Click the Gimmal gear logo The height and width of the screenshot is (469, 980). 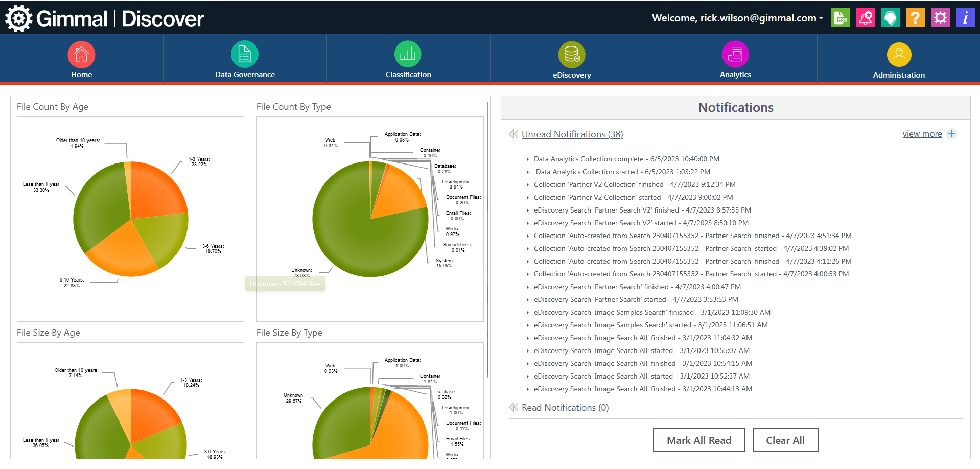coord(18,18)
